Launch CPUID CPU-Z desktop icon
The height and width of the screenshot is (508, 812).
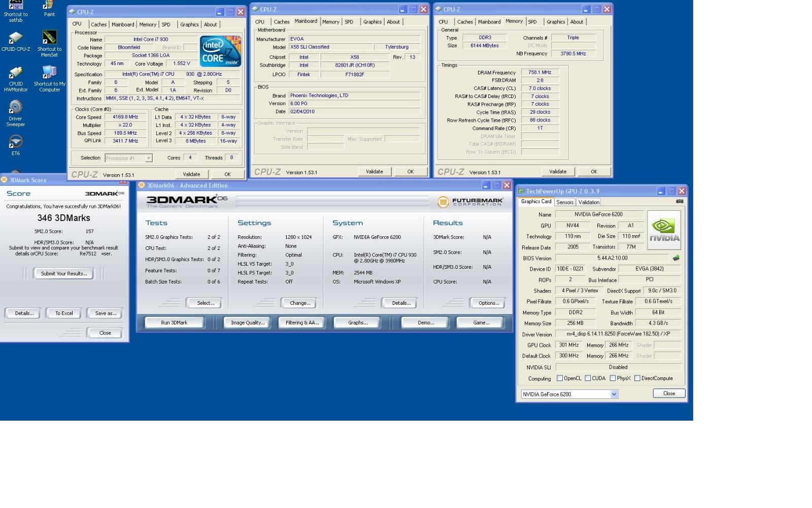[x=16, y=42]
